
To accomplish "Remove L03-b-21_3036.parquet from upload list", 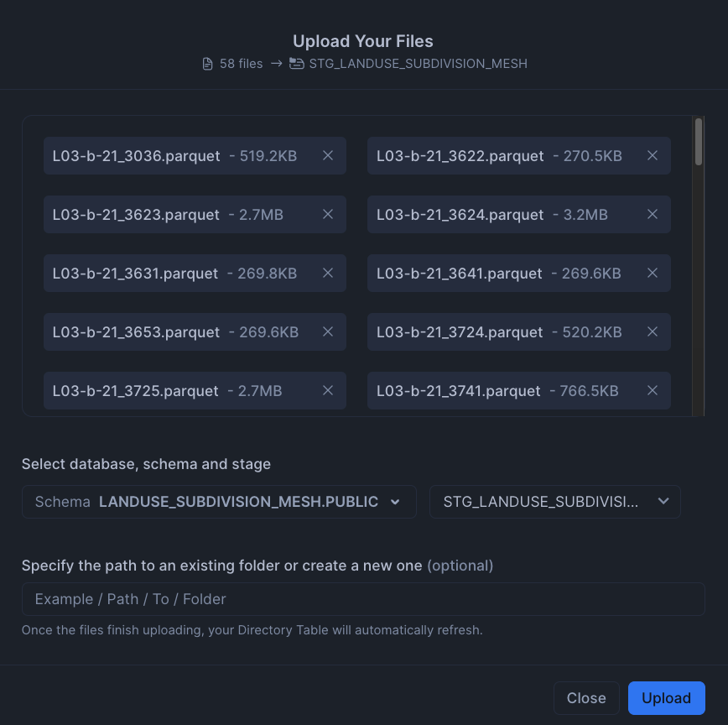I will point(328,155).
